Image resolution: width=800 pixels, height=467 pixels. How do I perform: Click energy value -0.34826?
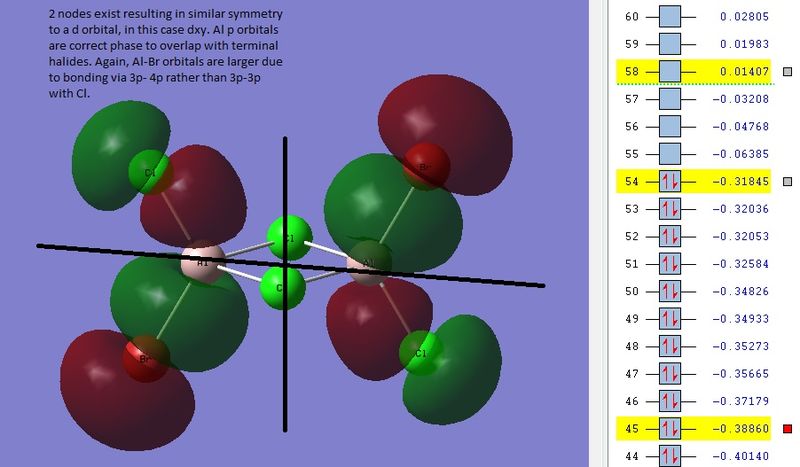tap(741, 292)
